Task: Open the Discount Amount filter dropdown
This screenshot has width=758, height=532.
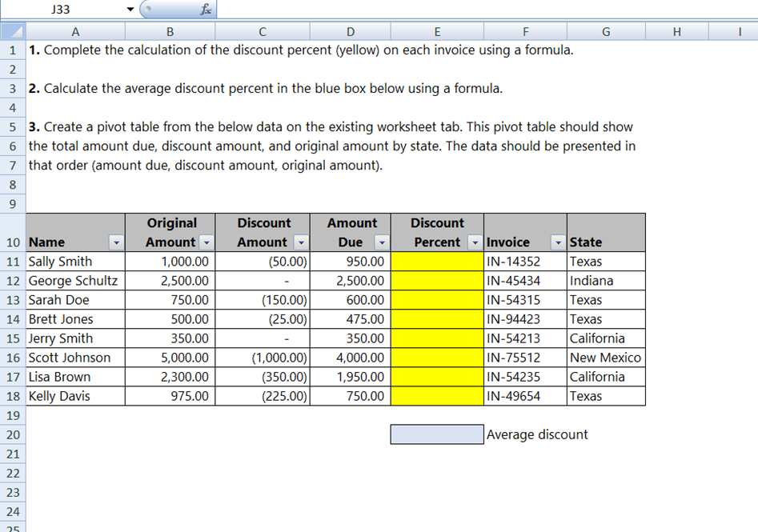Action: pos(302,242)
